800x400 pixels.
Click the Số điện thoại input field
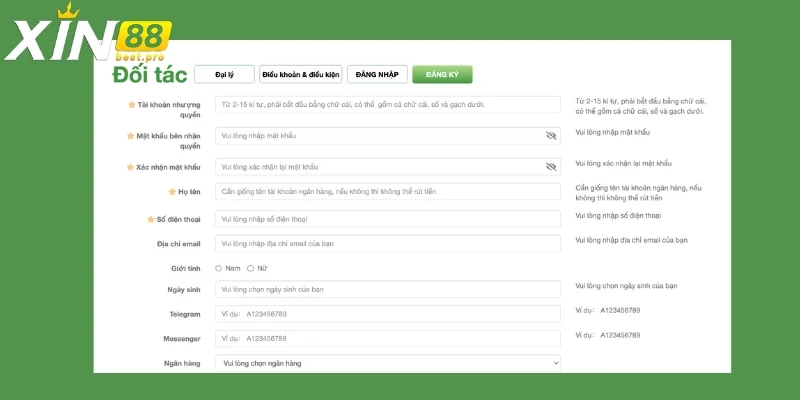click(x=387, y=218)
